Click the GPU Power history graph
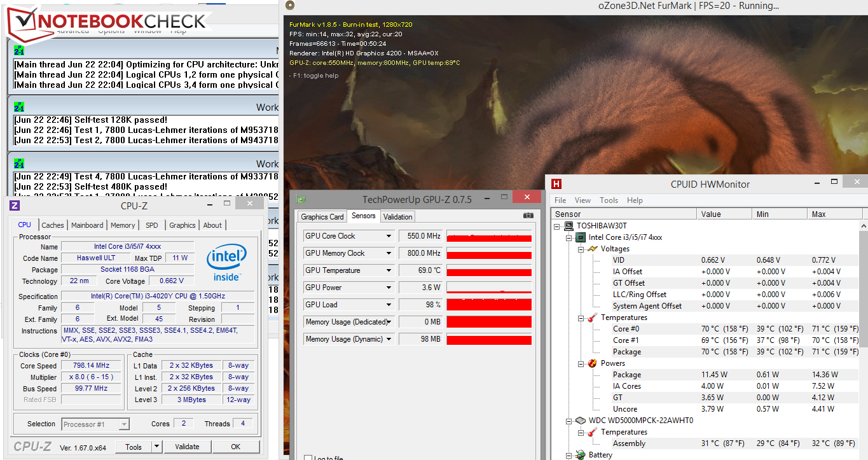Screen dimensions: 868x460 (489, 288)
